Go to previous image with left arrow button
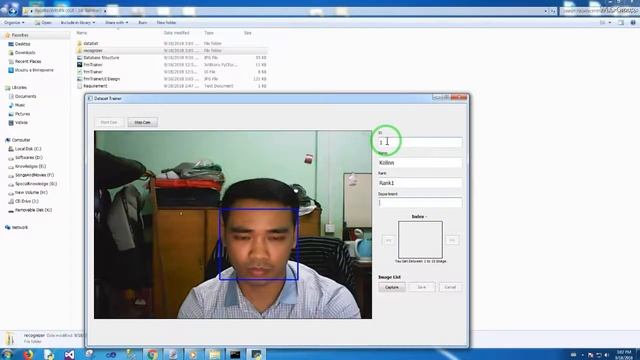This screenshot has width=640, height=360. point(388,240)
